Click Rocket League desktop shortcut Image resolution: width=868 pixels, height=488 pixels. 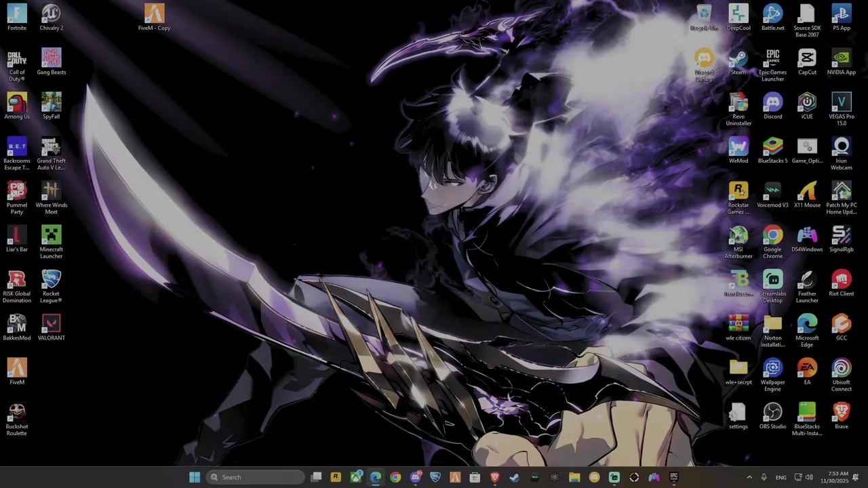tap(52, 286)
